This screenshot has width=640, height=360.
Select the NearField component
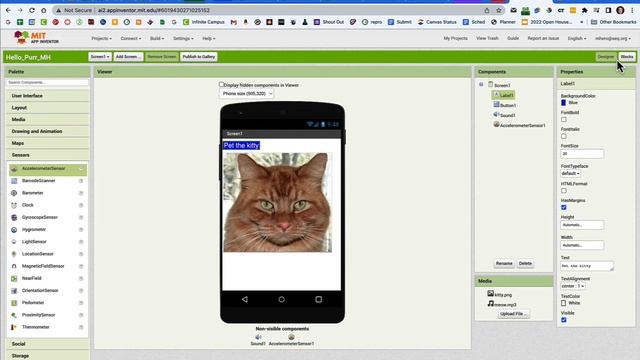(x=31, y=278)
